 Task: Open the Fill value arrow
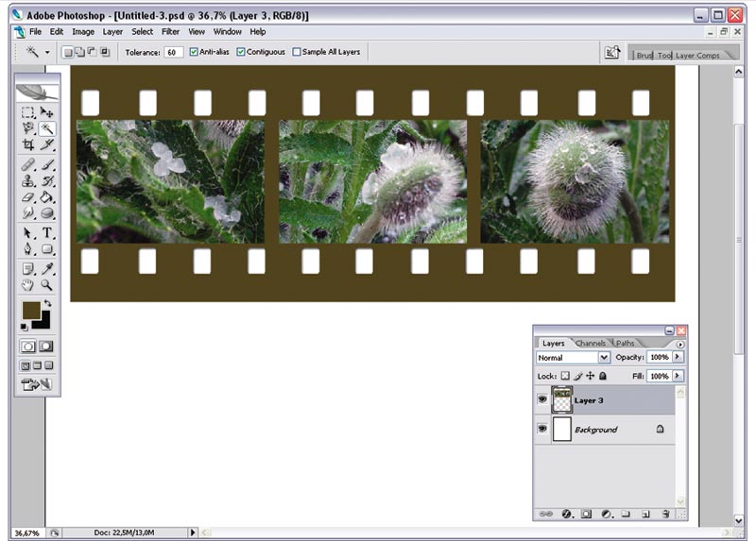[678, 376]
